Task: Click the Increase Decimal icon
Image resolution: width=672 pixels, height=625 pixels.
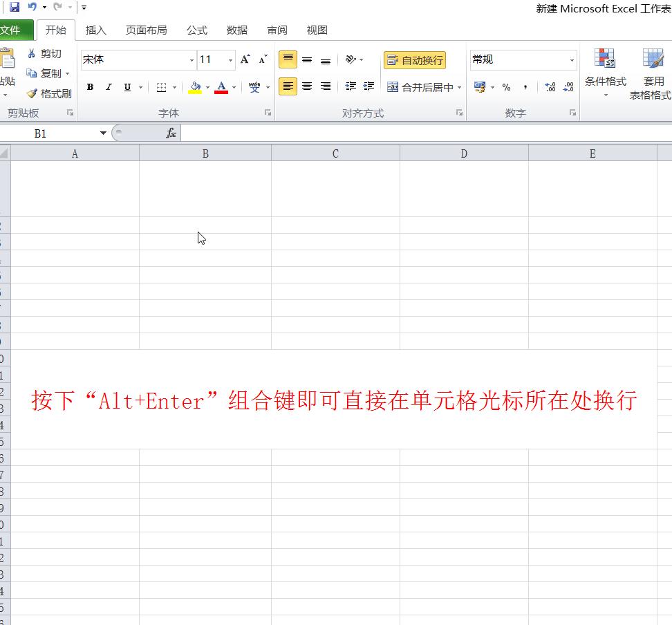Action: click(550, 87)
